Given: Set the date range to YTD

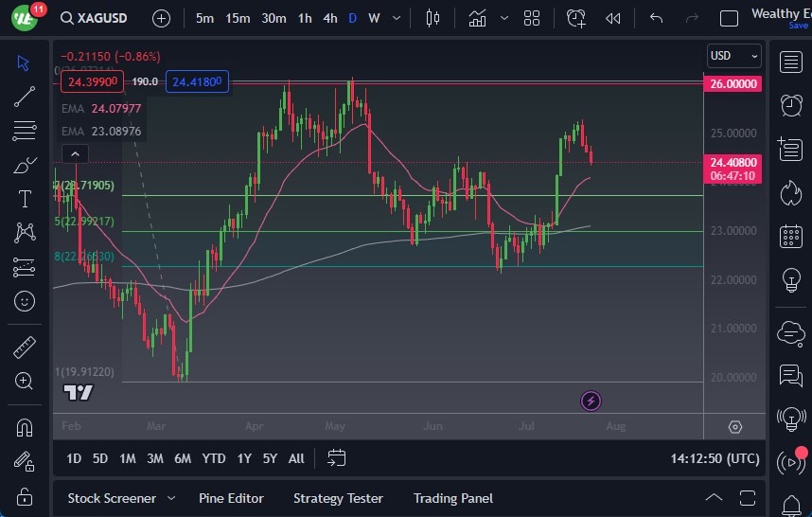Looking at the screenshot, I should [214, 458].
